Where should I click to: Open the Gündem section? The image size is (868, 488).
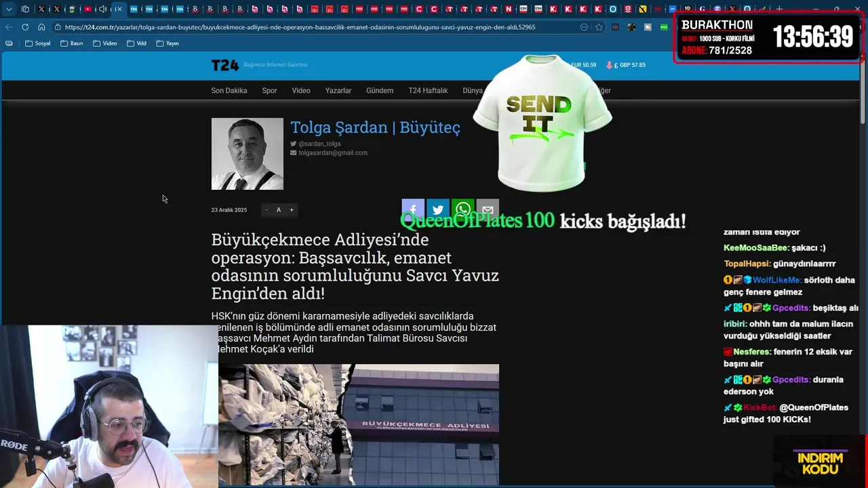pyautogui.click(x=380, y=90)
